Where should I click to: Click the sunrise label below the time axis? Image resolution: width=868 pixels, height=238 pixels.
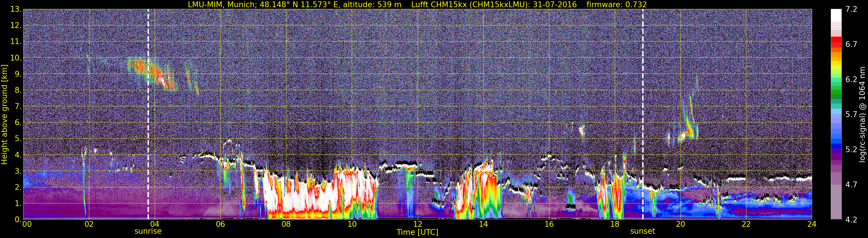click(x=148, y=231)
